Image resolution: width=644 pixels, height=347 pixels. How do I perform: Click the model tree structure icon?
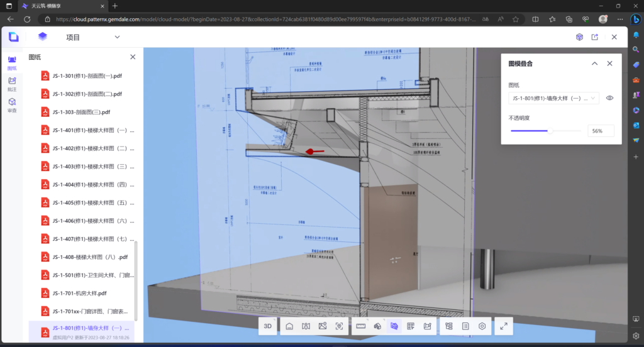tap(448, 326)
